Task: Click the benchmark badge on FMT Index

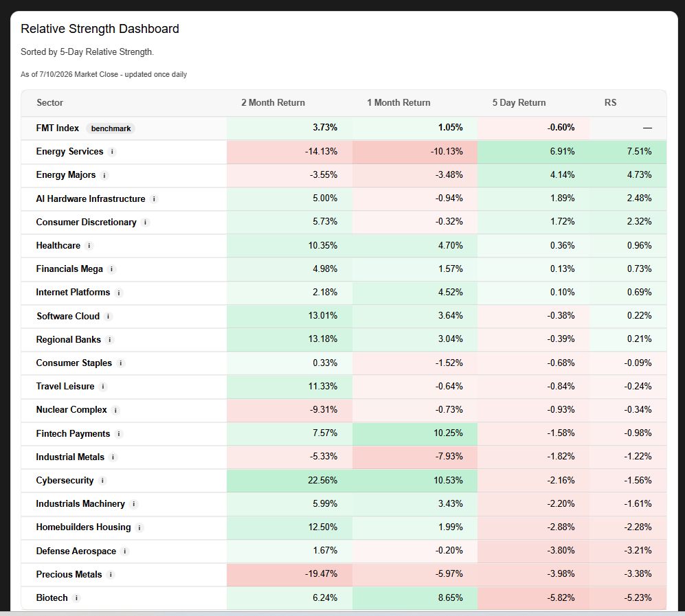Action: click(111, 128)
